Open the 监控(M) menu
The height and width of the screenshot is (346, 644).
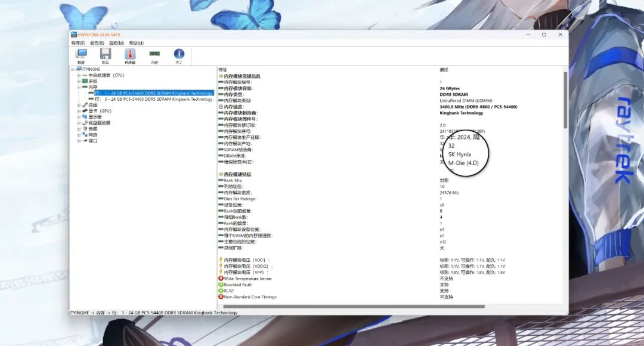click(116, 43)
